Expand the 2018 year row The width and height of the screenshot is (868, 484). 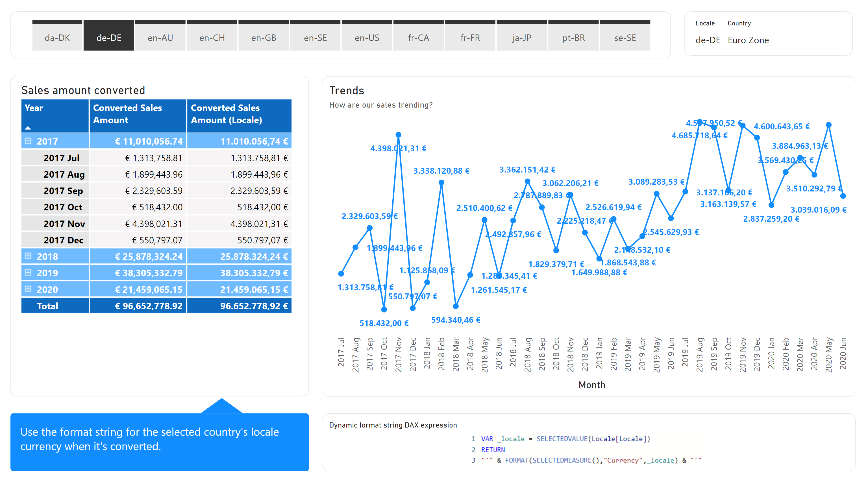[28, 256]
